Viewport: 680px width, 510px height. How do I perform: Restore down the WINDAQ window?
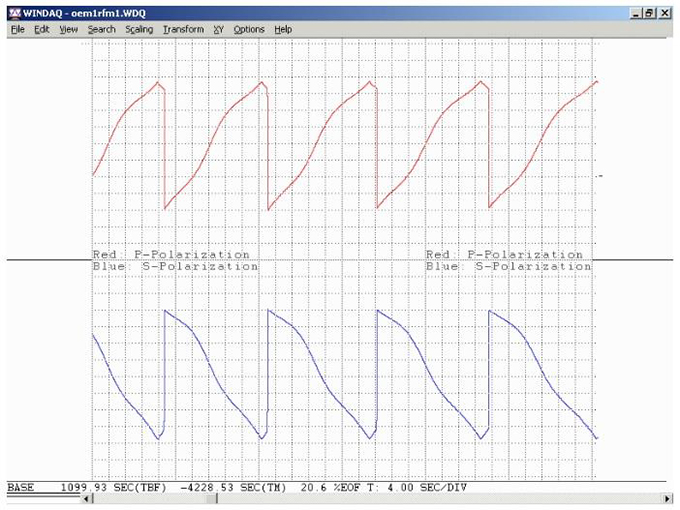649,13
